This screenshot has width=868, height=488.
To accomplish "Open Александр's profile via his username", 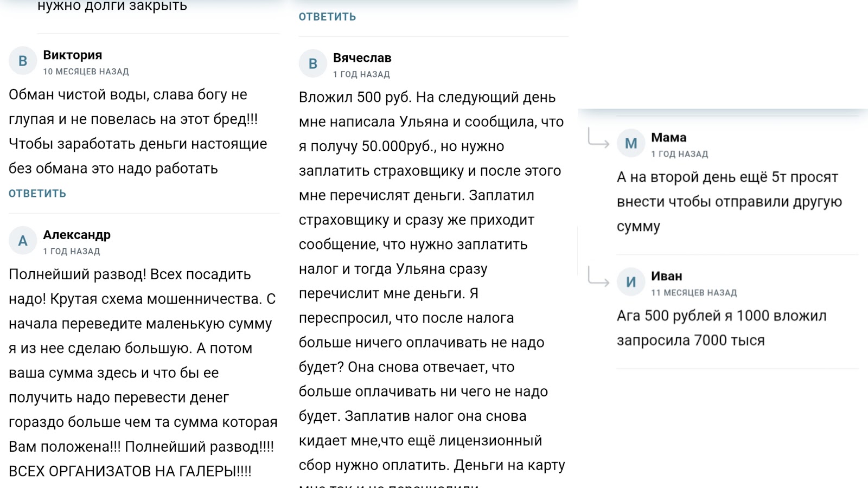I will click(x=77, y=235).
